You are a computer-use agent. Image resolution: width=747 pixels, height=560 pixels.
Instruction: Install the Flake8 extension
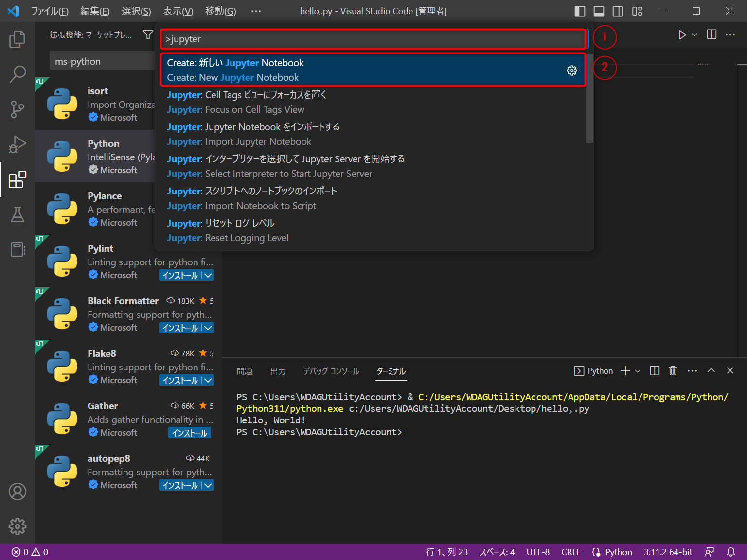tap(180, 380)
